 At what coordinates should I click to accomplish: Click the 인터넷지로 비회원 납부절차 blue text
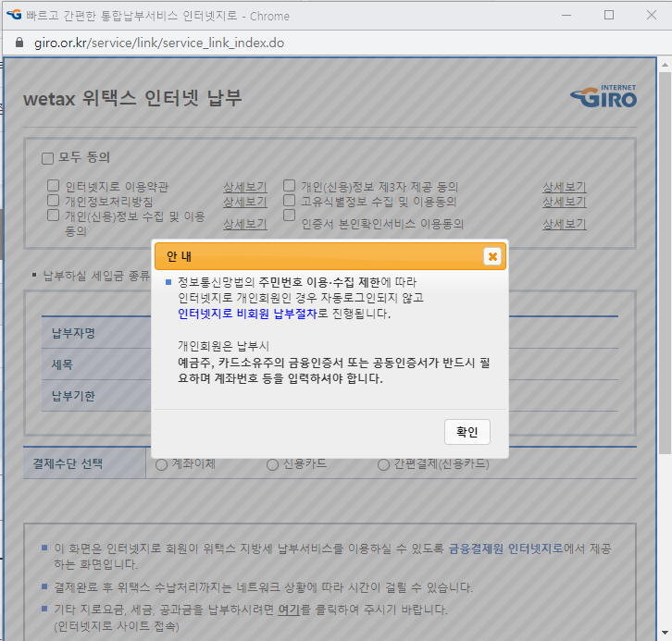pos(247,314)
